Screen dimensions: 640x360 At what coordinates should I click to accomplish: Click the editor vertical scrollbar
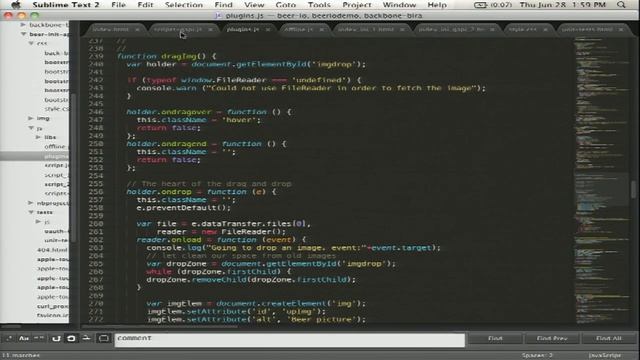tap(633, 190)
